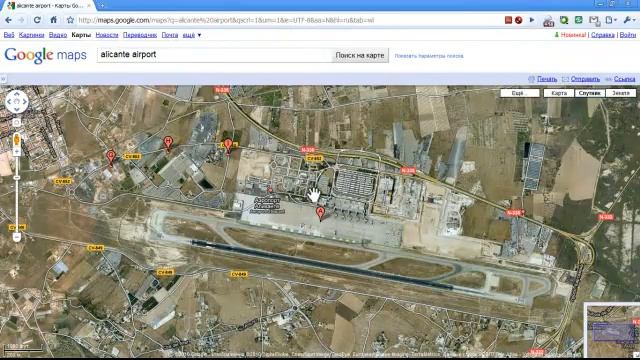The width and height of the screenshot is (640, 360).
Task: Pan the map down with the navigation arrow
Action: (x=17, y=109)
